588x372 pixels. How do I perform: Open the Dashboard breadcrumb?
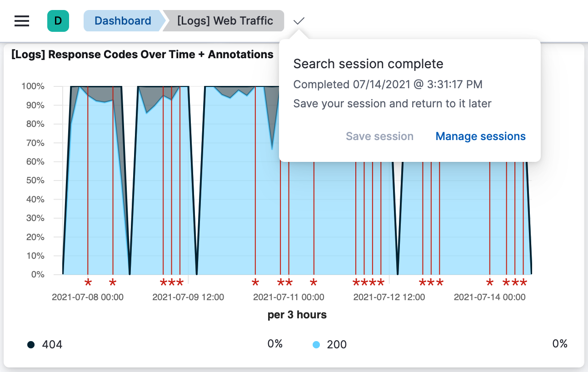122,20
